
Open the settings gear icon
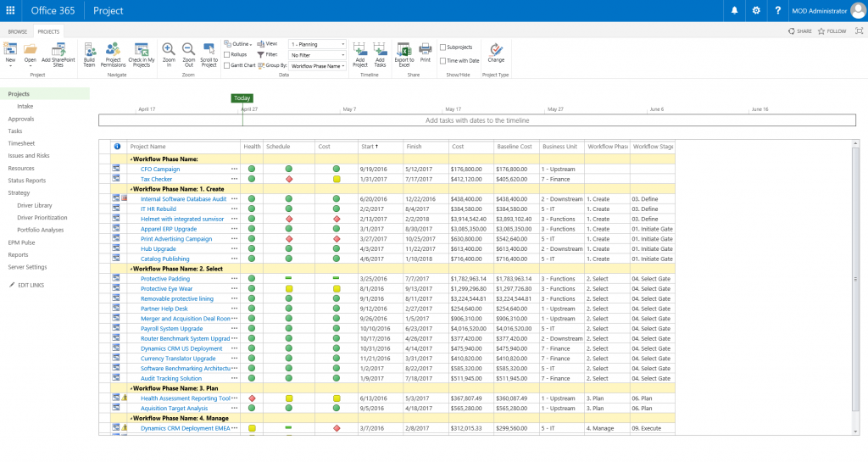coord(756,10)
